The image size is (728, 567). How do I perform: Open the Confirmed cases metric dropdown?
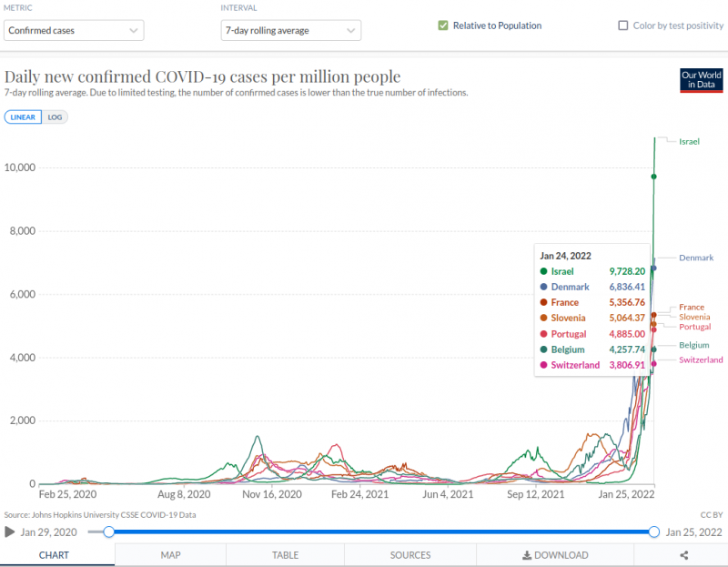point(74,30)
